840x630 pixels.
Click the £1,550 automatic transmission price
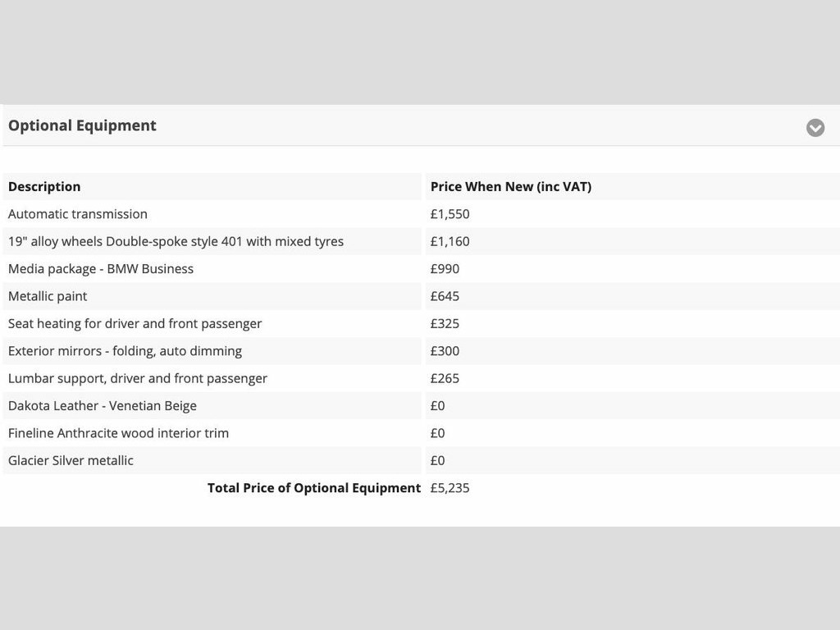[x=450, y=214]
